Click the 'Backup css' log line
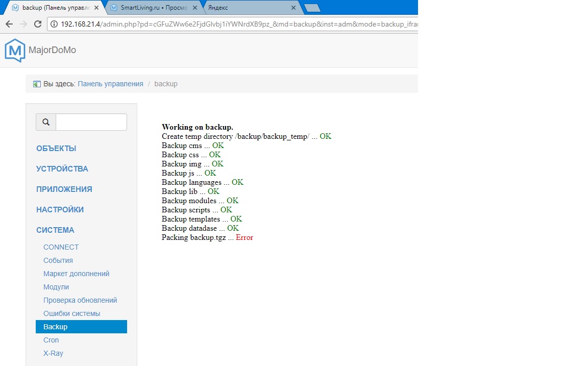Viewport: 588px width, 366px height. (191, 155)
